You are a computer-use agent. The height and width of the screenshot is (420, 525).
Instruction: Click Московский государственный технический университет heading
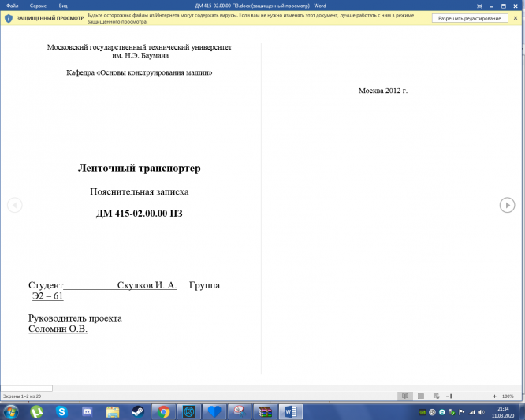coord(140,47)
